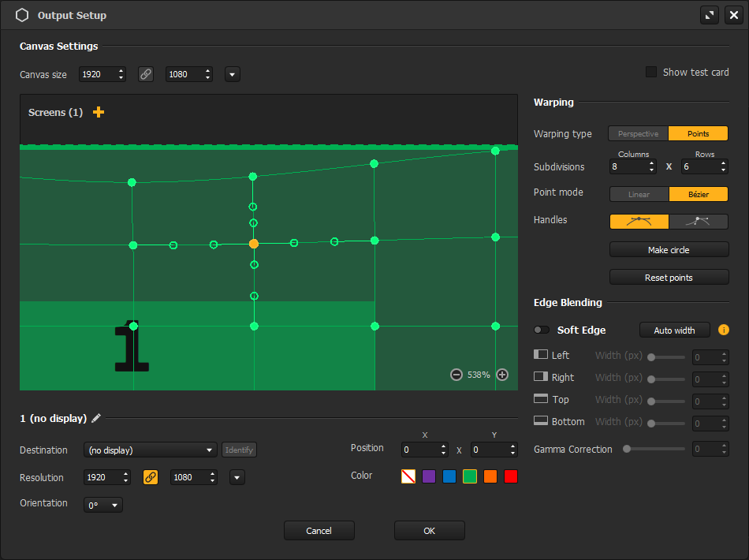Add a new screen with the plus icon

click(x=98, y=112)
